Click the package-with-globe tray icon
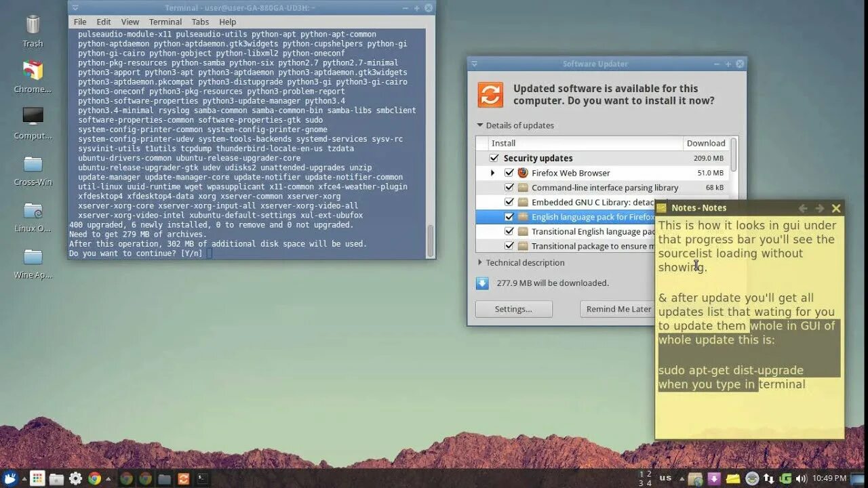 pos(696,479)
